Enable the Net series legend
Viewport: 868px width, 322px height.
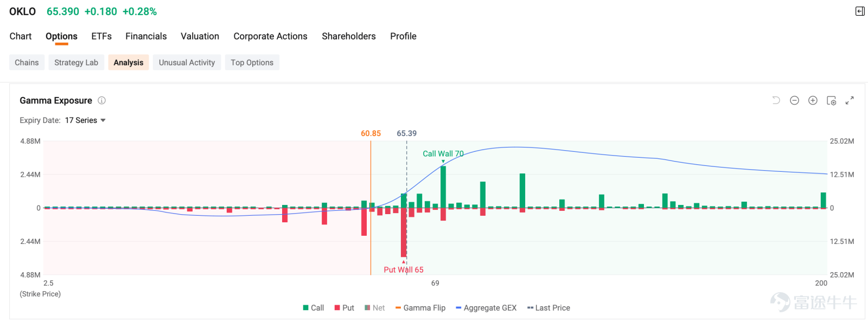[375, 308]
